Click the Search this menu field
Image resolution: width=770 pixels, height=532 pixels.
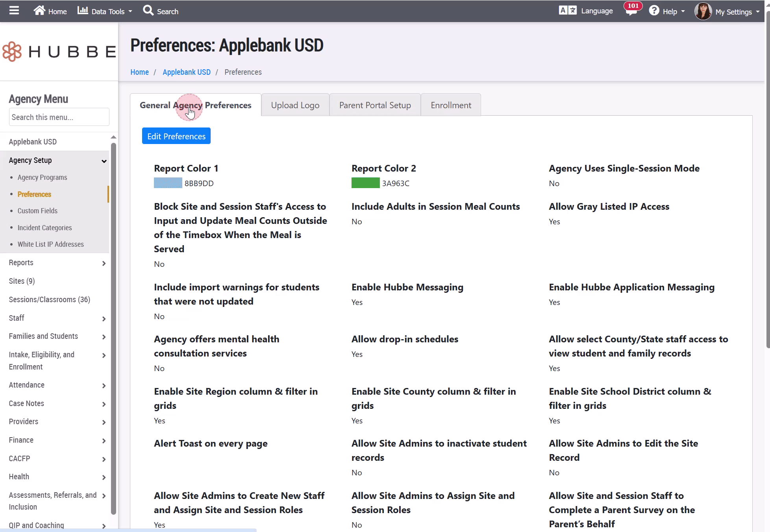pos(59,117)
